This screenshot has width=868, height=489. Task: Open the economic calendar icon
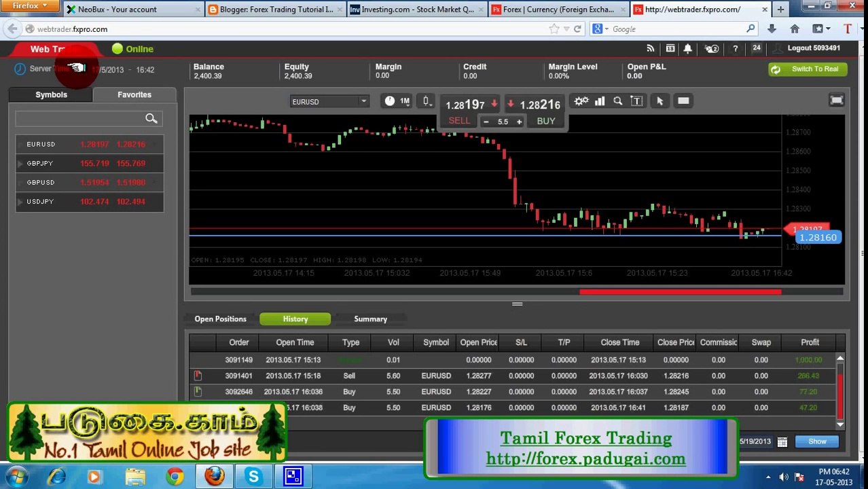(x=670, y=48)
